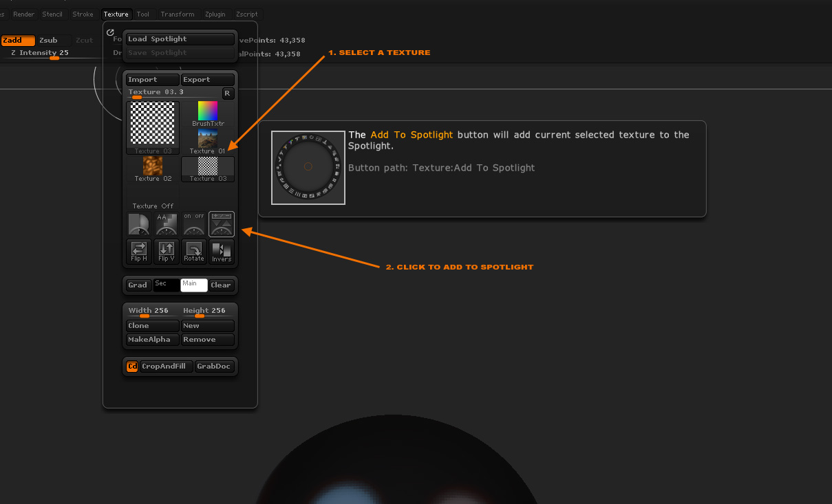Click the Antialiased texture display icon

[x=166, y=223]
